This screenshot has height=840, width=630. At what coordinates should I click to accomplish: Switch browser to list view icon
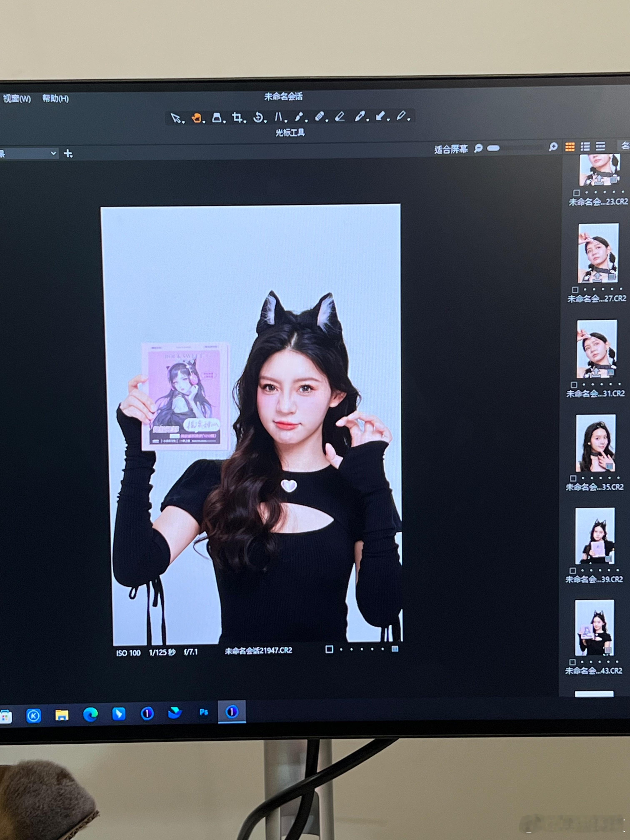585,146
